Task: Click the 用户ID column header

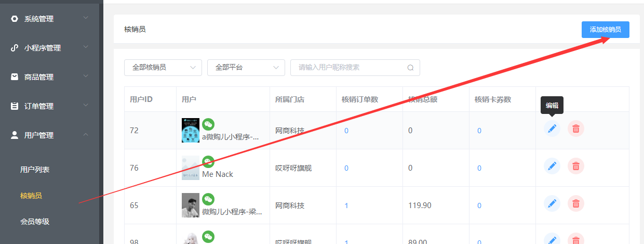Action: click(141, 99)
